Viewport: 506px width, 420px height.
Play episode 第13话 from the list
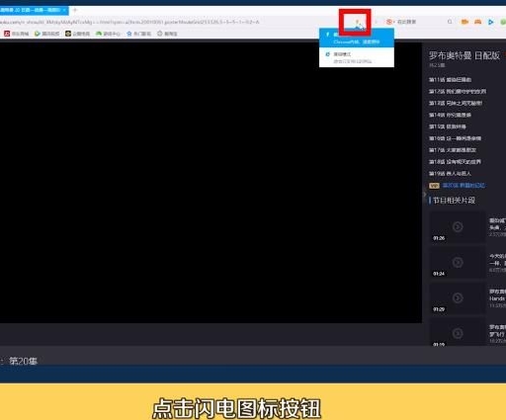point(456,103)
